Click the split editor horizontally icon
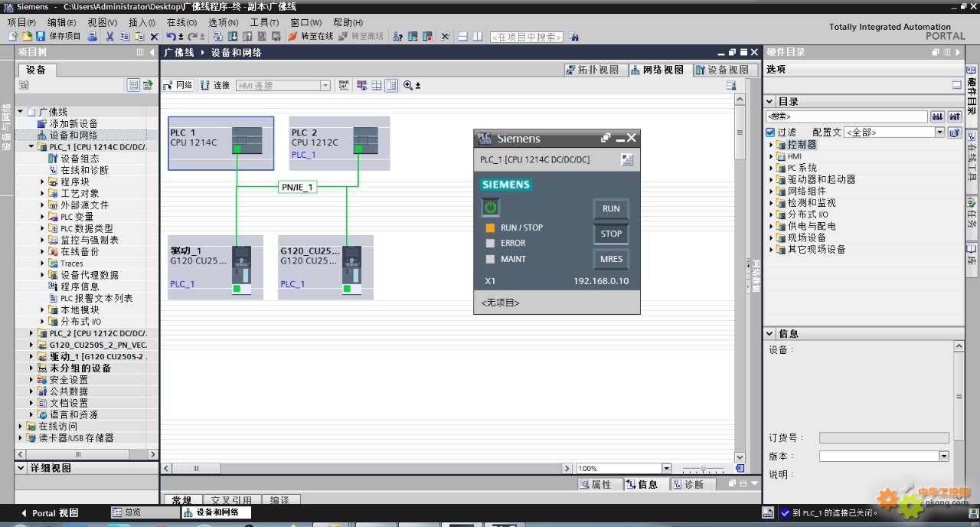Screen dimensions: 980x527 pos(462,36)
